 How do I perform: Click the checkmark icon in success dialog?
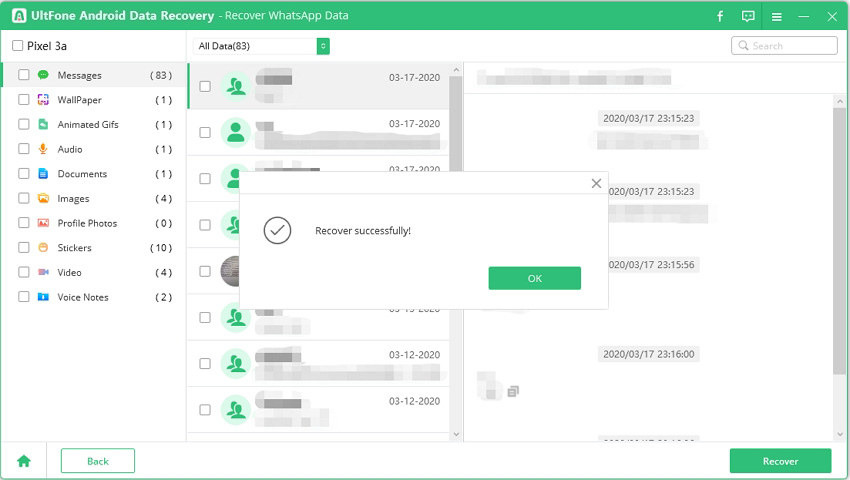pos(278,231)
